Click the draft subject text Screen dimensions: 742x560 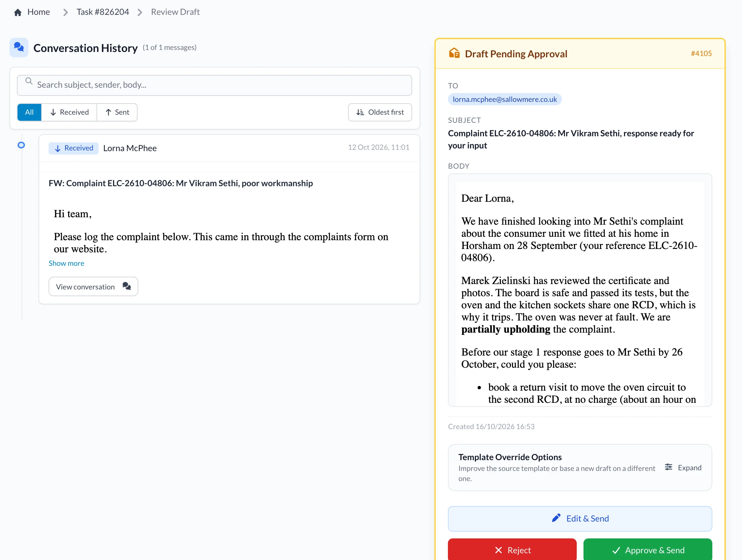571,139
